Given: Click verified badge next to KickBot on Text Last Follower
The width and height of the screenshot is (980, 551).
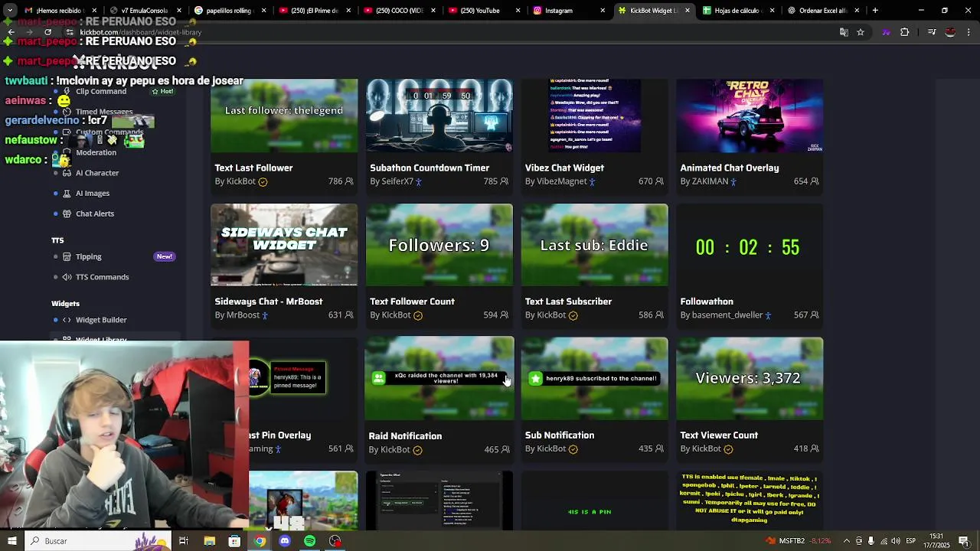Looking at the screenshot, I should (x=263, y=182).
